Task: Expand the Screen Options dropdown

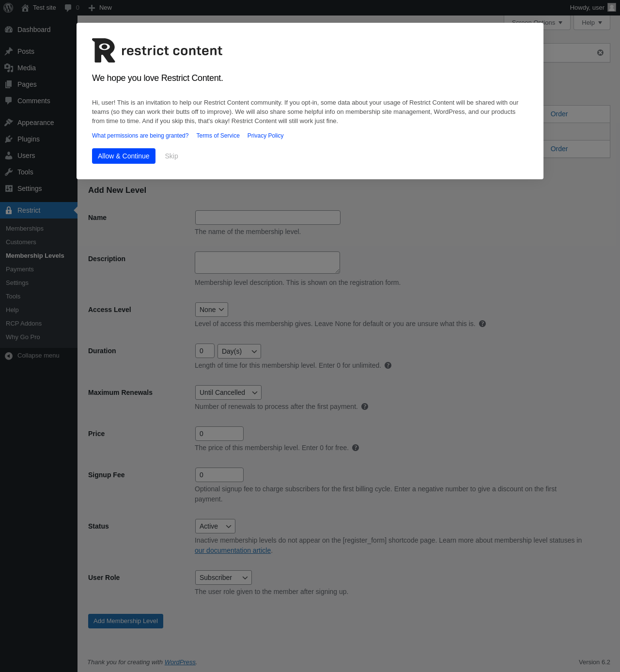Action: 537,22
